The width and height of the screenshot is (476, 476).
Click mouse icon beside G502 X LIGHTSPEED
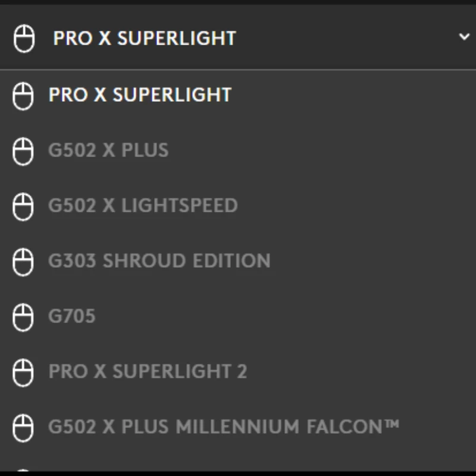click(23, 206)
